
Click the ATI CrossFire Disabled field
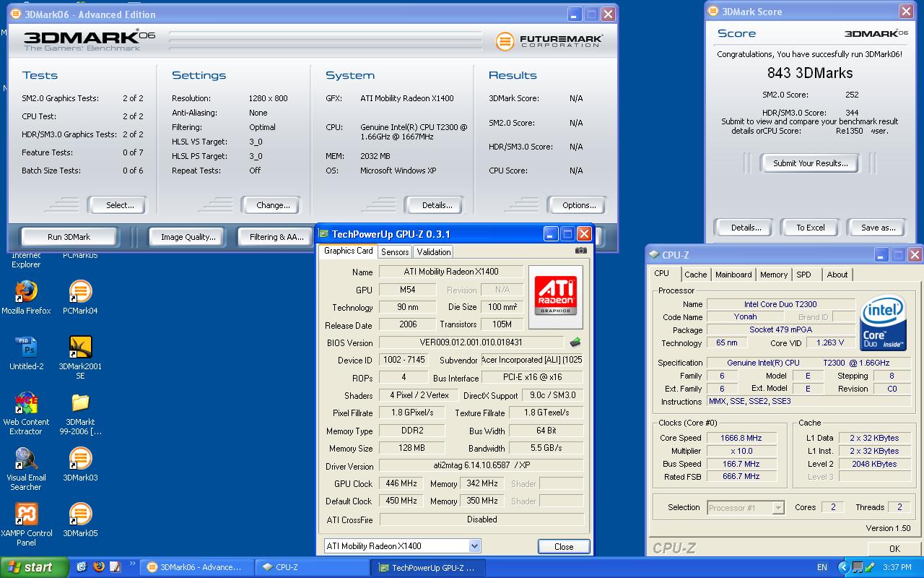pyautogui.click(x=481, y=519)
